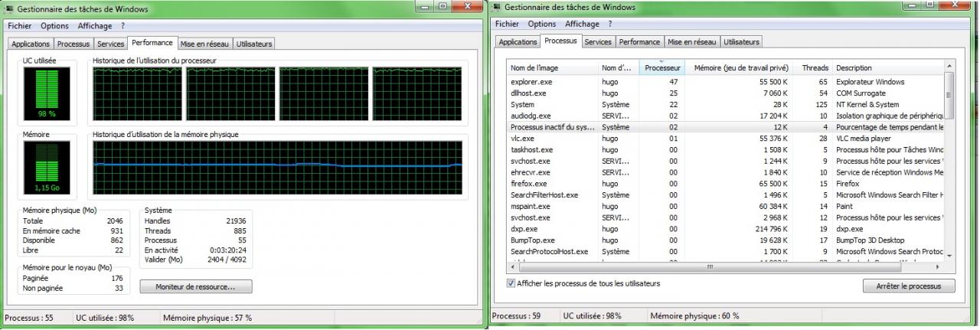Select the dxp.exe process name cell
The image size is (980, 330).
(x=524, y=229)
